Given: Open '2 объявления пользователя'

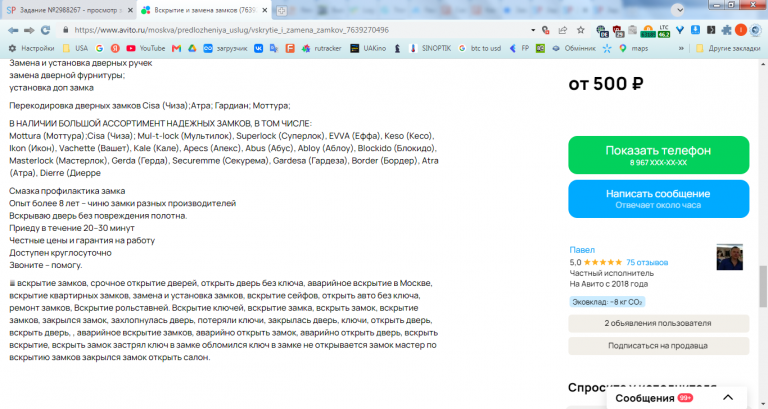Looking at the screenshot, I should pyautogui.click(x=658, y=323).
